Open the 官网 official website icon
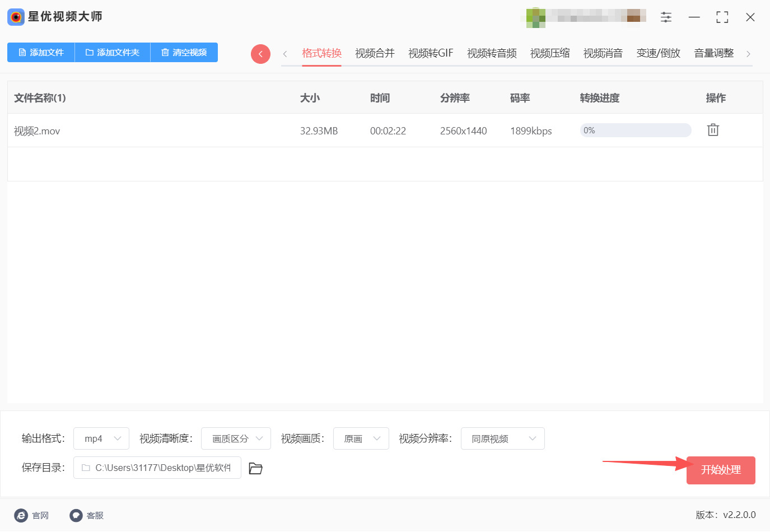 click(21, 515)
